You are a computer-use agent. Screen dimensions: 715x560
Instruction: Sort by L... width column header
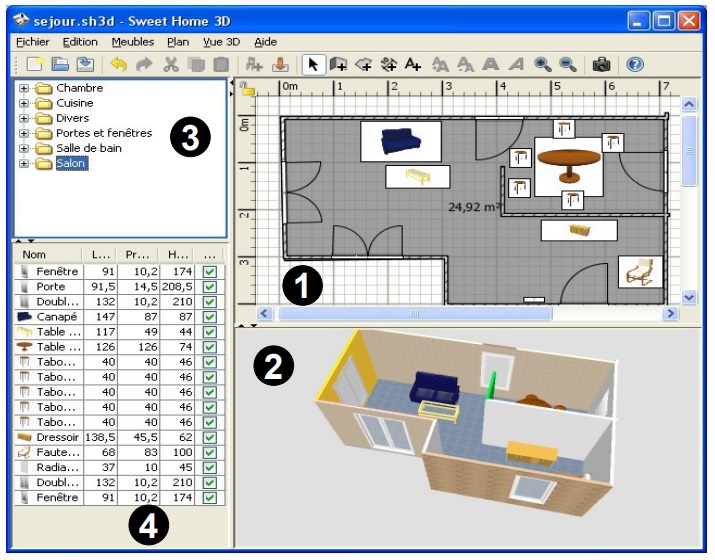(99, 254)
